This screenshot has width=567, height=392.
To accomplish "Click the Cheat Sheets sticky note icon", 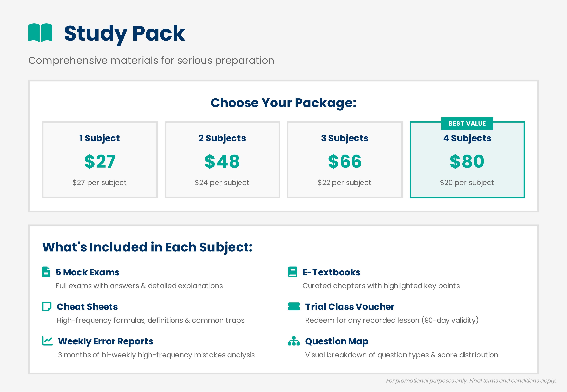I will (46, 306).
